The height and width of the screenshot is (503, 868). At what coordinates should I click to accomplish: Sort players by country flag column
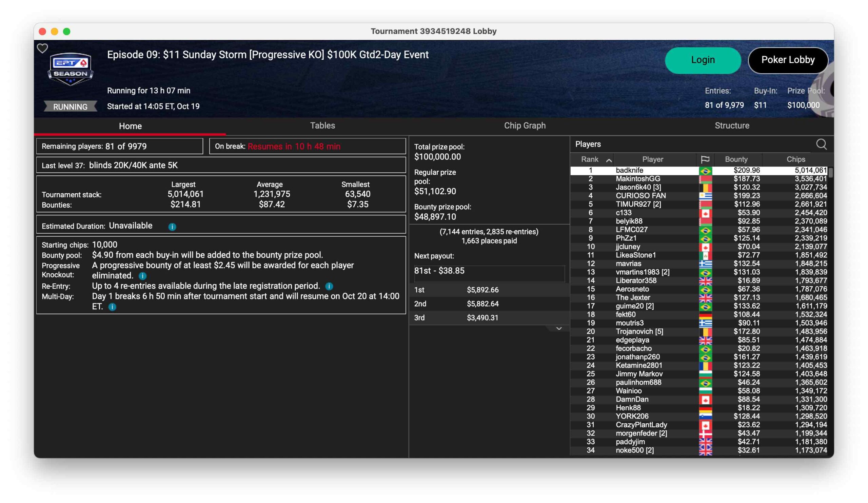pyautogui.click(x=705, y=159)
